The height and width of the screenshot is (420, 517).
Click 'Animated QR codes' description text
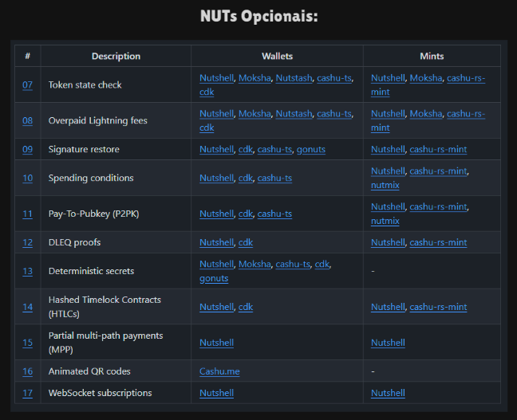[89, 371]
